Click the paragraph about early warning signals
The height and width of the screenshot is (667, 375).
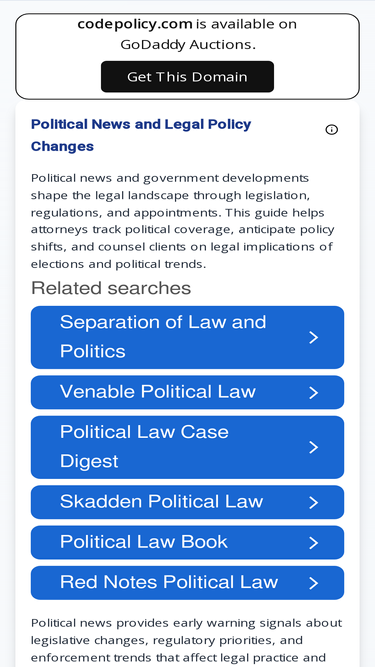point(186,640)
